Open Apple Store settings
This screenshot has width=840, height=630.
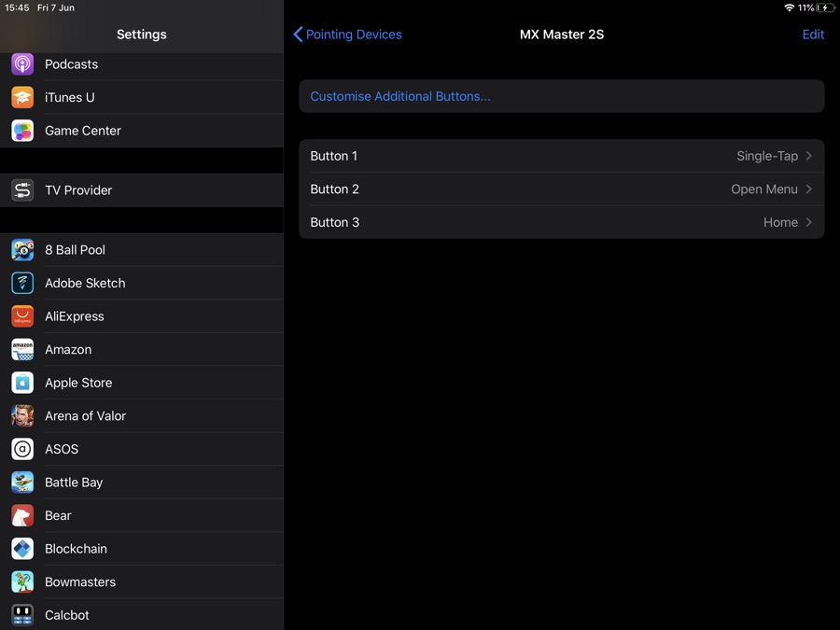pyautogui.click(x=142, y=383)
